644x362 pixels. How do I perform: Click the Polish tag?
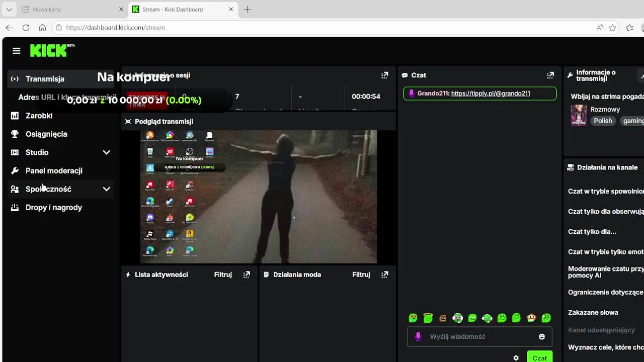coord(603,121)
